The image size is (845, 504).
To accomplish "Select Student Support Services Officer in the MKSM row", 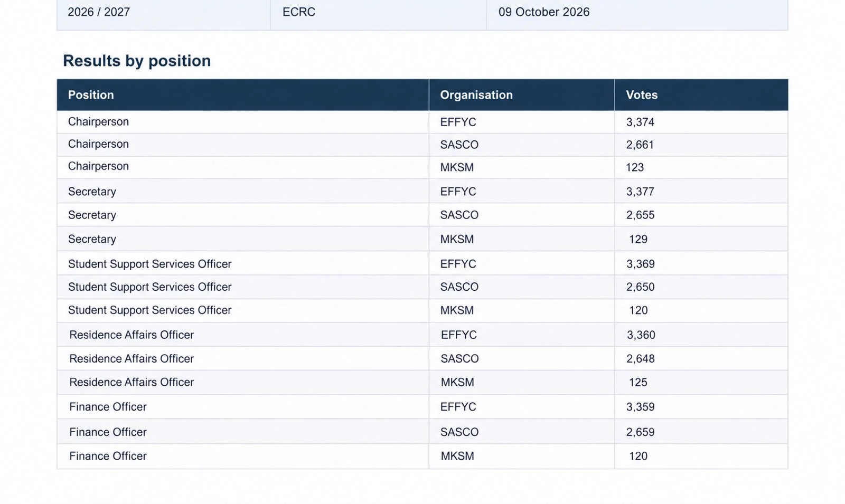I will (150, 310).
